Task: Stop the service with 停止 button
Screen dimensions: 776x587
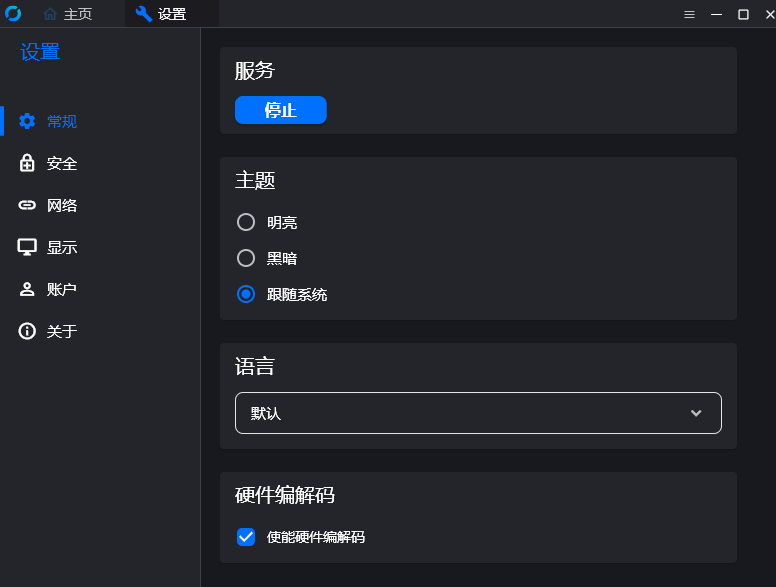Action: [x=281, y=110]
